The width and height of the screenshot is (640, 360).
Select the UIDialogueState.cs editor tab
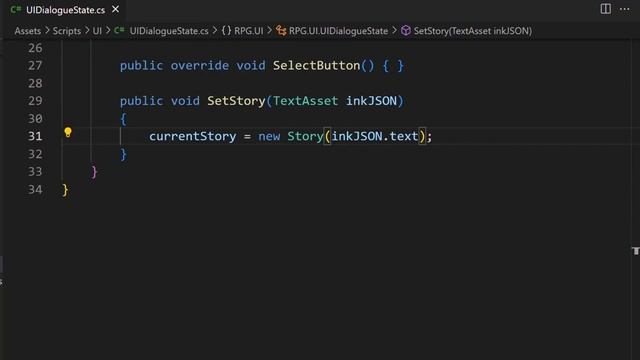(66, 10)
